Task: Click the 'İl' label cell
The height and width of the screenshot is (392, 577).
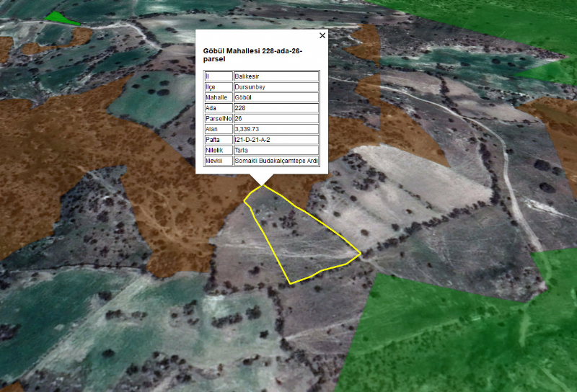Action: pyautogui.click(x=219, y=76)
